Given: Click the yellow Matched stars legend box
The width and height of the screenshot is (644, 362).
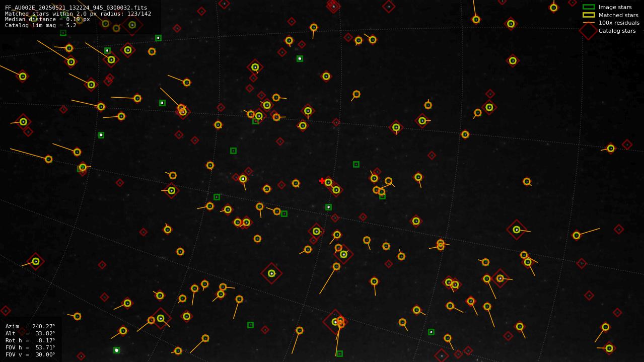Looking at the screenshot, I should click(x=589, y=15).
